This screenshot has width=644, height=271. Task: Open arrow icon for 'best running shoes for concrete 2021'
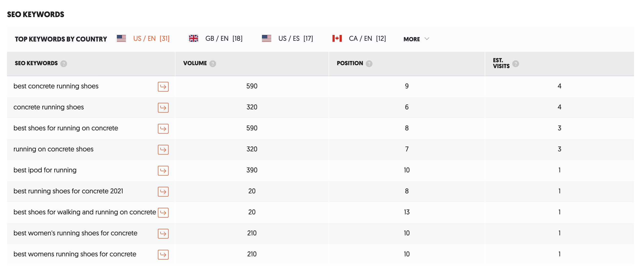click(x=163, y=192)
